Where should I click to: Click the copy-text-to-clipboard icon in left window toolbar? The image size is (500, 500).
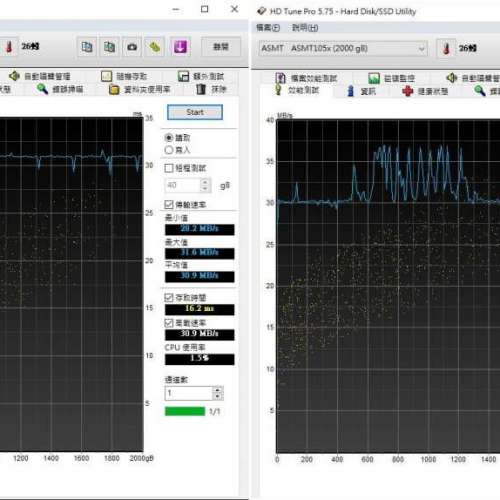point(87,47)
